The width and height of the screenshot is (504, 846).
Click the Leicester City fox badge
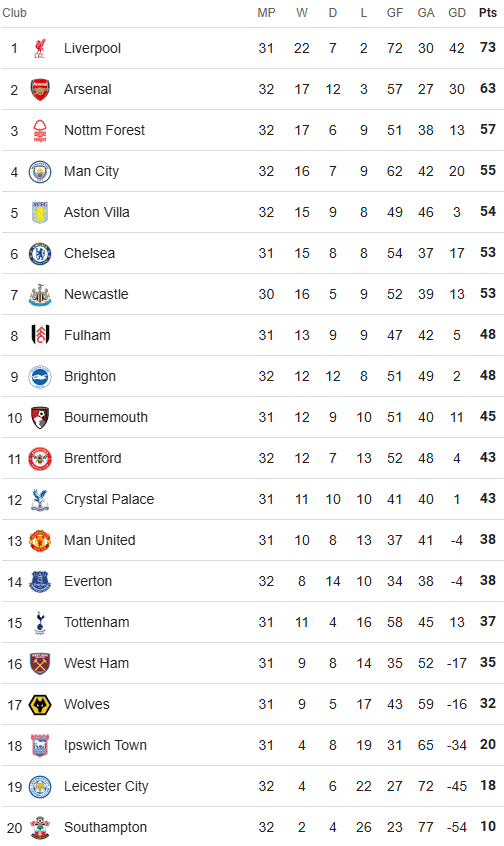pyautogui.click(x=40, y=787)
